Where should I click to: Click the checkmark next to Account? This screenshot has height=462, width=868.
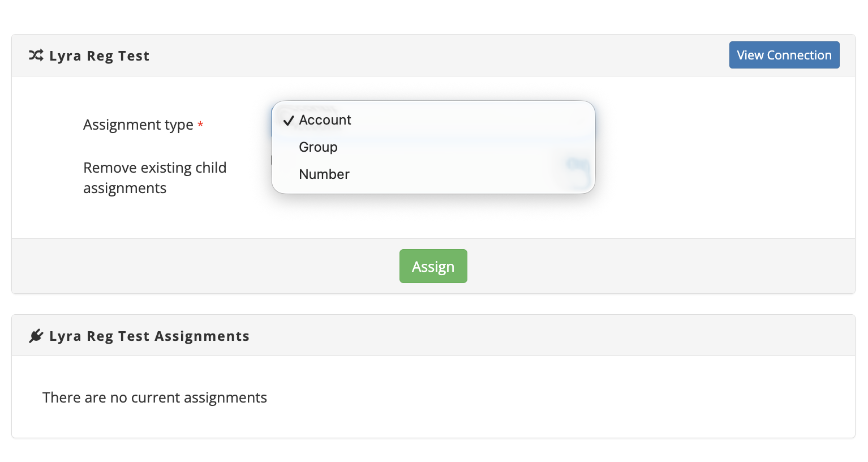289,121
